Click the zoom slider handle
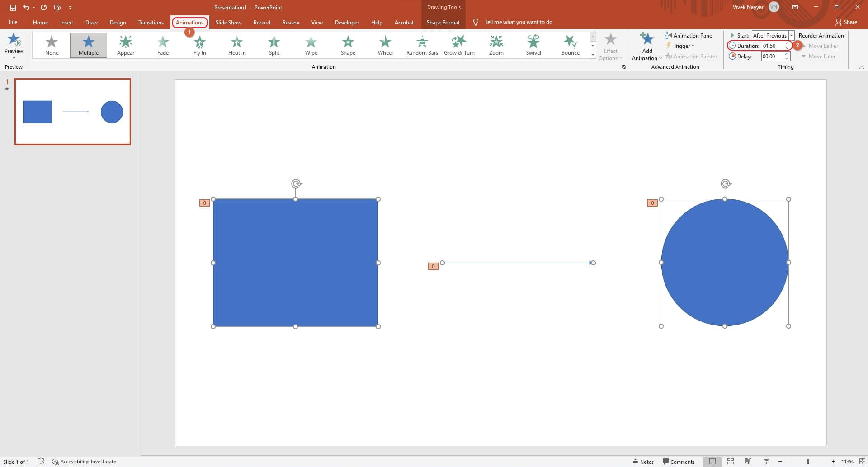 (x=808, y=462)
